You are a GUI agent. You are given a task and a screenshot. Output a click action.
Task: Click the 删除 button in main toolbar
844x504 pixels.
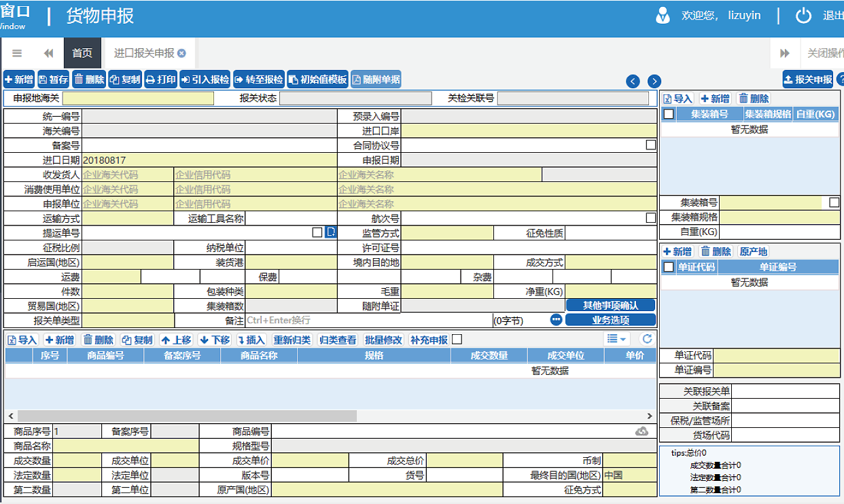89,79
